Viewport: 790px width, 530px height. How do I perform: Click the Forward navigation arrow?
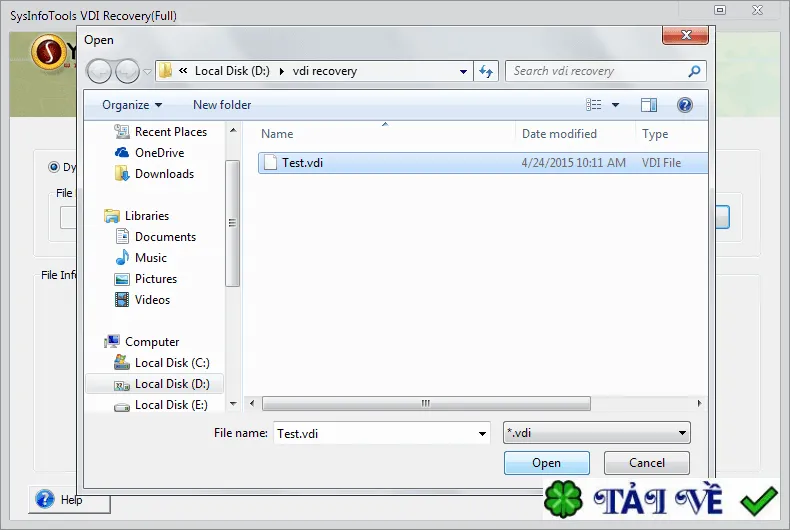pyautogui.click(x=127, y=72)
